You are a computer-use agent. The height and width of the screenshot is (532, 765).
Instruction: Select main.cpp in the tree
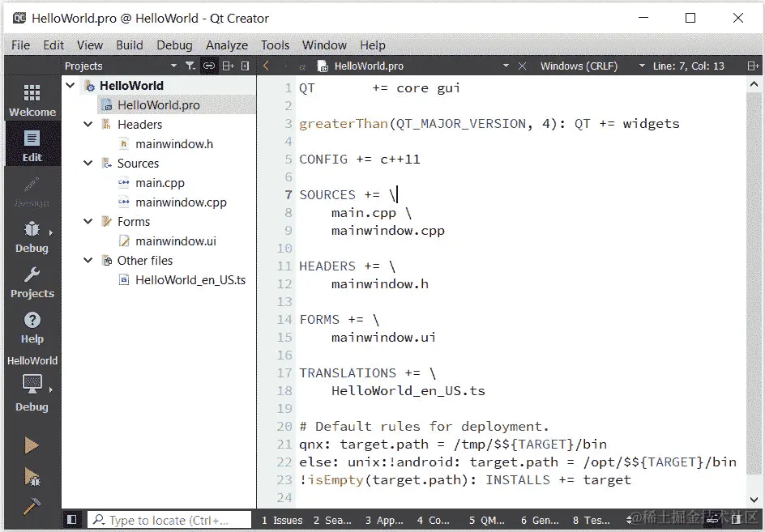coord(160,183)
